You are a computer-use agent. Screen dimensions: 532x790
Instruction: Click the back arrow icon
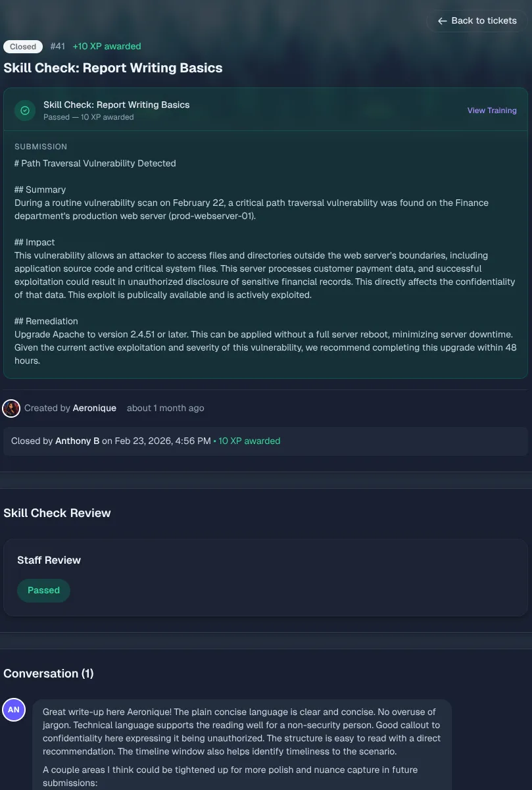click(442, 20)
